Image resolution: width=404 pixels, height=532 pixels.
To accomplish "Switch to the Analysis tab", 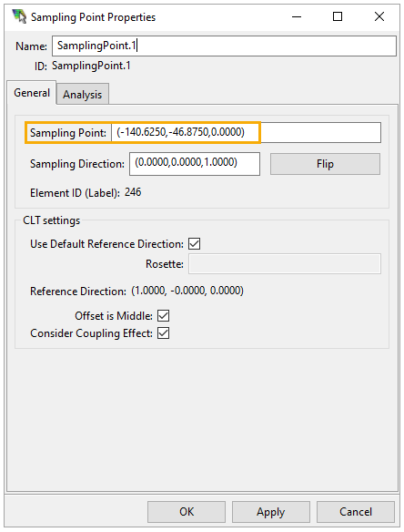I will click(83, 94).
